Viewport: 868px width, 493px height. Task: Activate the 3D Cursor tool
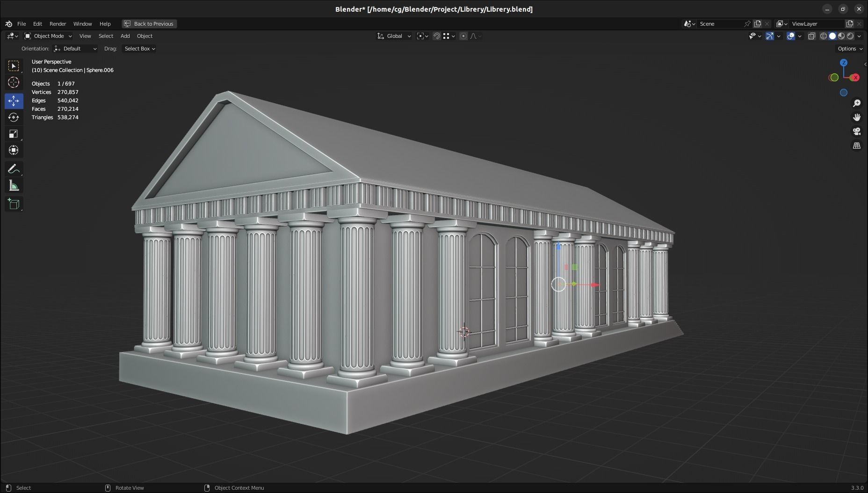coord(14,82)
